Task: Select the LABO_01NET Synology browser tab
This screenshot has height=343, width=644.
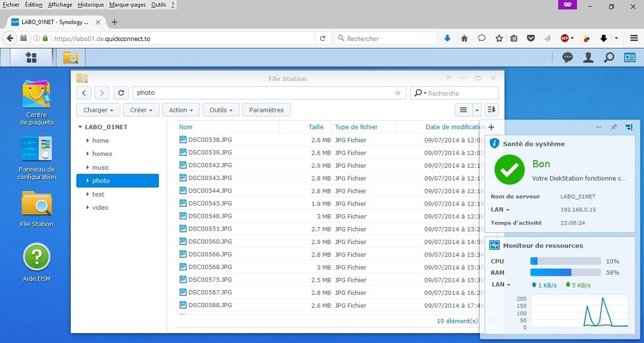Action: click(x=55, y=22)
